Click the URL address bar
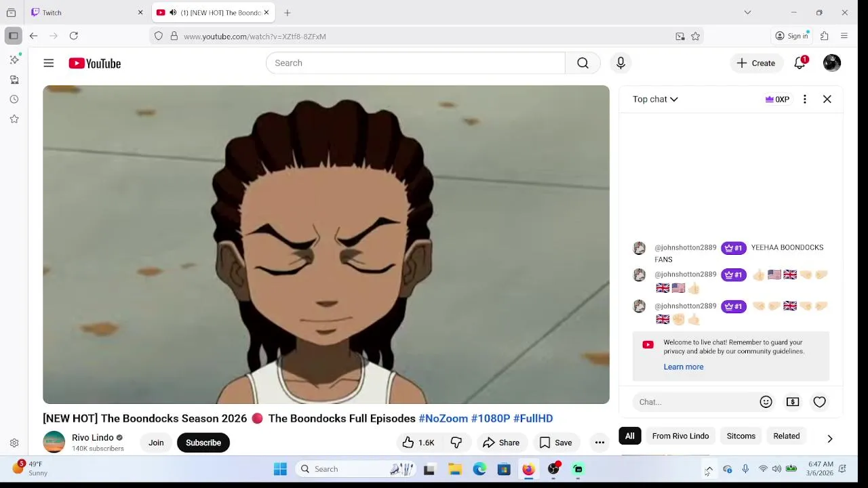The height and width of the screenshot is (488, 868). pyautogui.click(x=427, y=37)
